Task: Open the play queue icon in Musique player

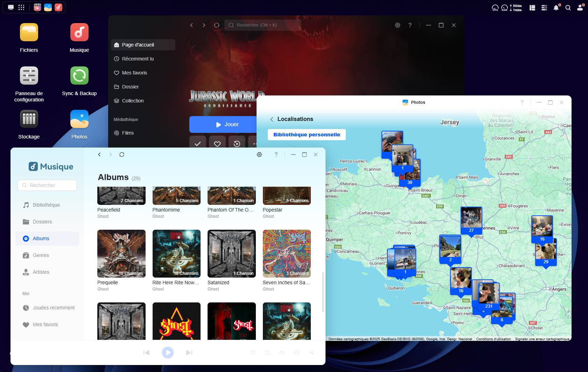Action: point(311,352)
